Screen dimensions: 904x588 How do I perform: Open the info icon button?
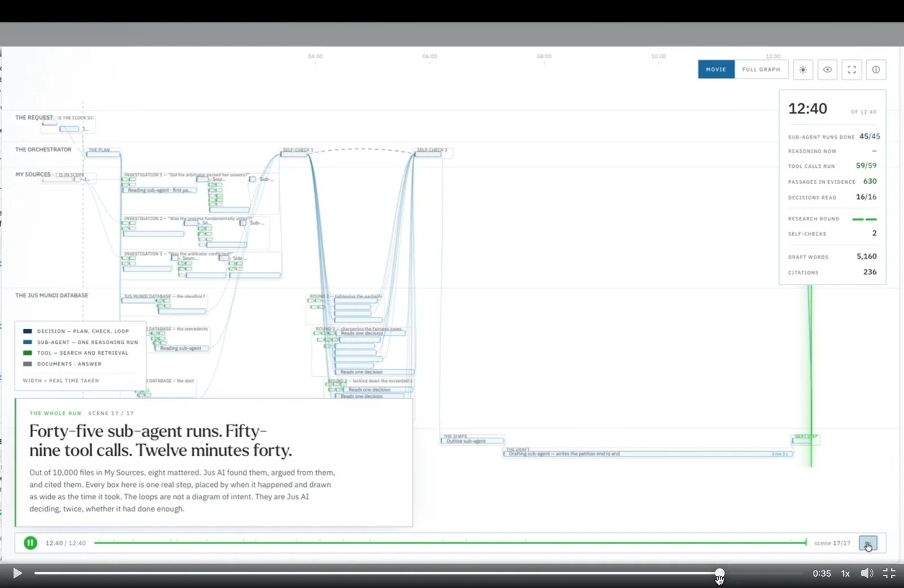click(876, 69)
